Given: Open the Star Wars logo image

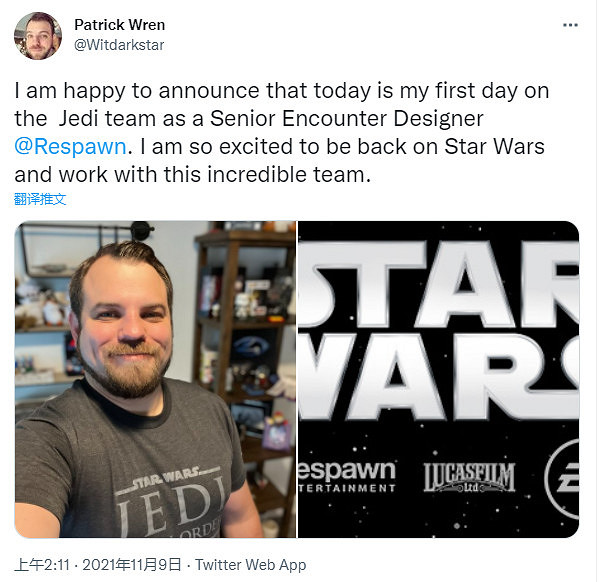Looking at the screenshot, I should click(x=439, y=379).
